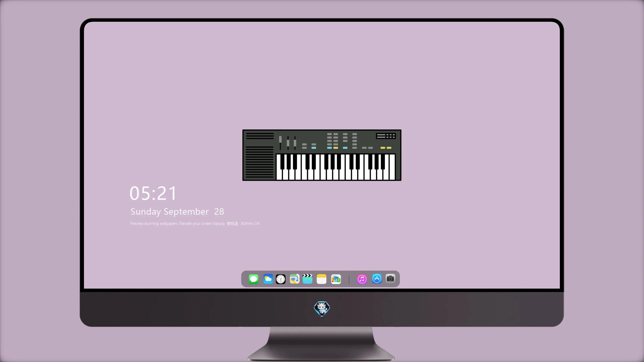Click the 05:21 clock display
The image size is (644, 362).
[153, 193]
